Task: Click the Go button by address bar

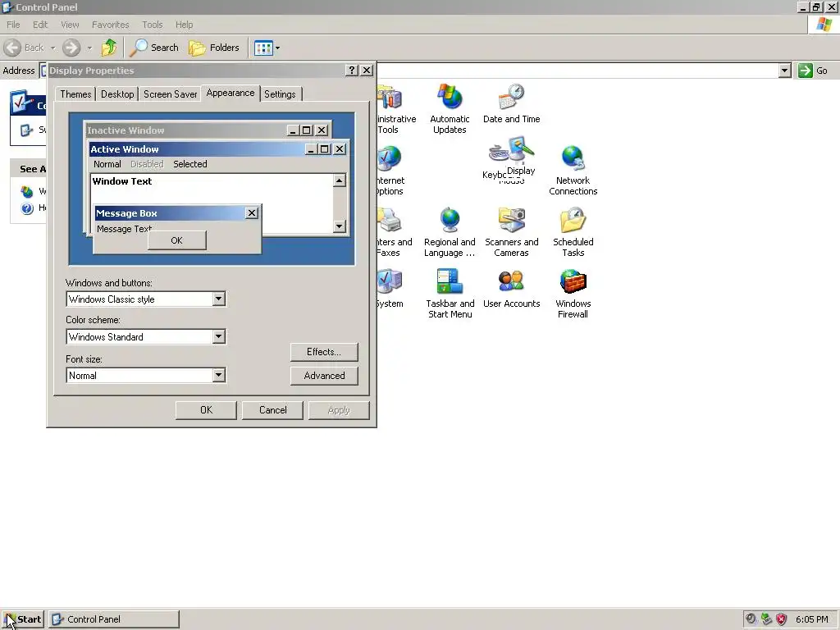Action: point(813,71)
